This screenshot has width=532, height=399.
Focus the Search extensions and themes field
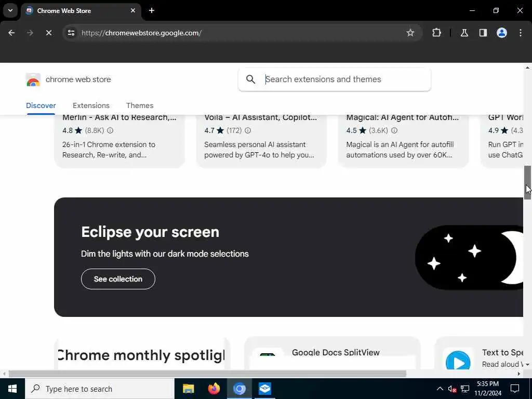pyautogui.click(x=335, y=79)
